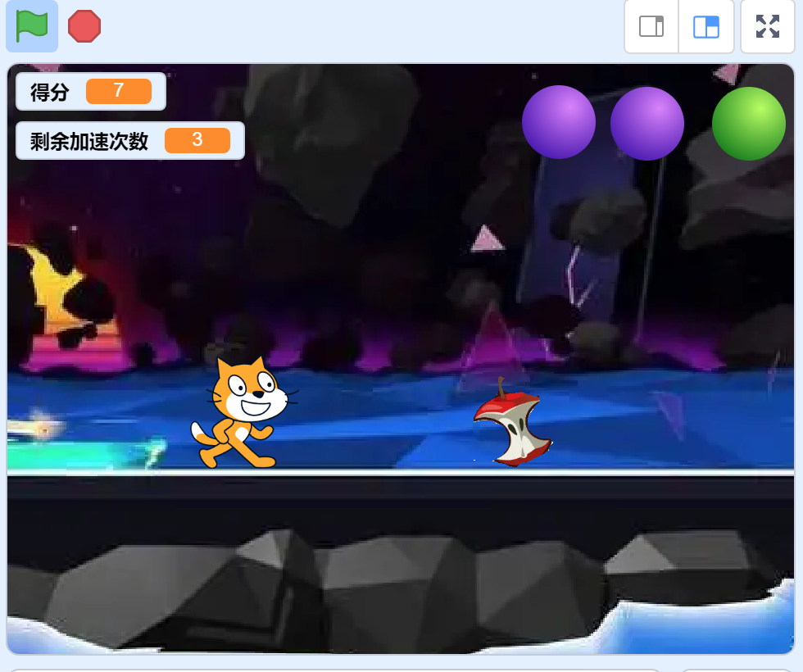Click the green flag to start

[x=32, y=26]
